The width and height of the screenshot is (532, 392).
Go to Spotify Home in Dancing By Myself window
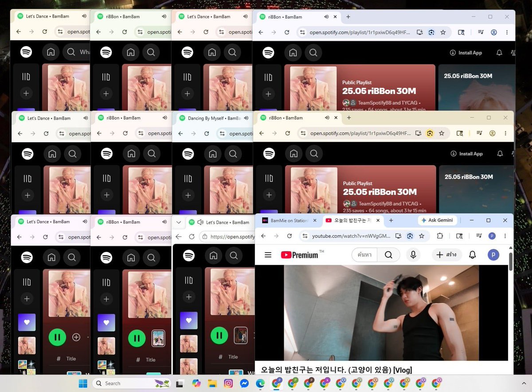214,154
